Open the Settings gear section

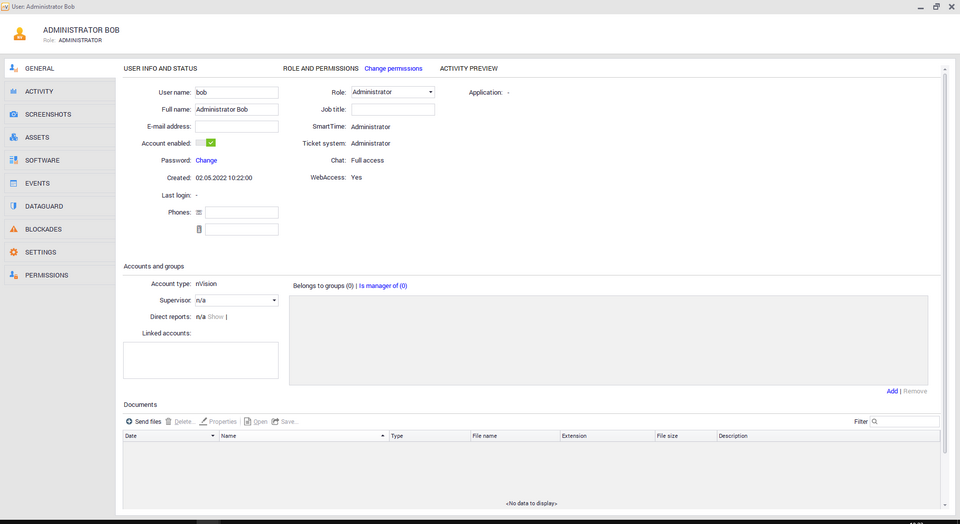click(x=40, y=252)
